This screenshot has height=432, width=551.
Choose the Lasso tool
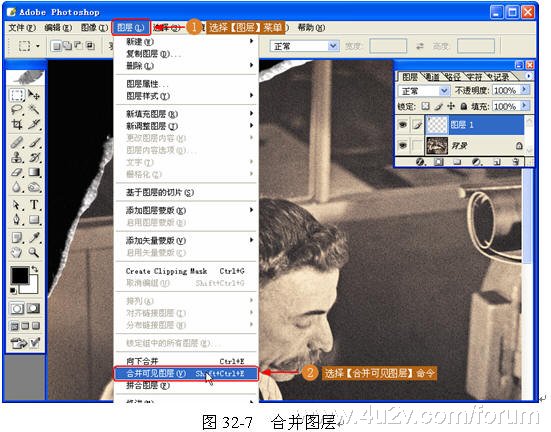point(17,110)
